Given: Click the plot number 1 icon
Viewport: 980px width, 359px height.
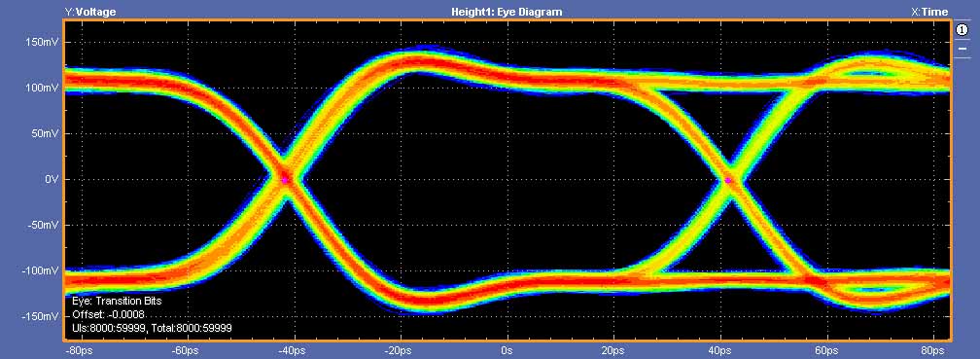Looking at the screenshot, I should click(962, 30).
